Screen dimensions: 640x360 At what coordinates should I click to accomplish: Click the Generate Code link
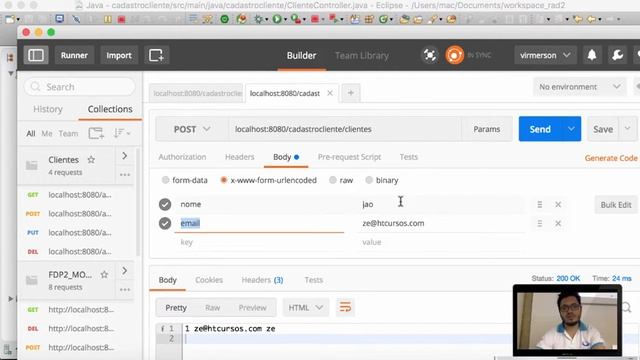coord(611,158)
